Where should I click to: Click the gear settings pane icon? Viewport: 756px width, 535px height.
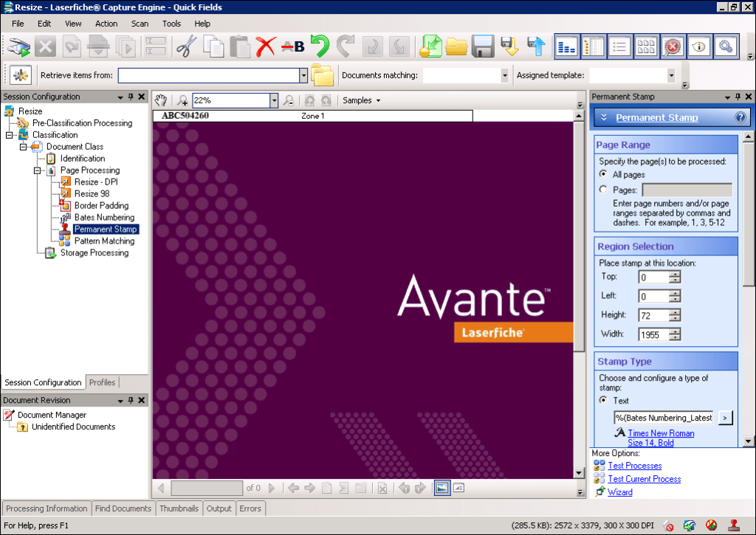pos(726,46)
